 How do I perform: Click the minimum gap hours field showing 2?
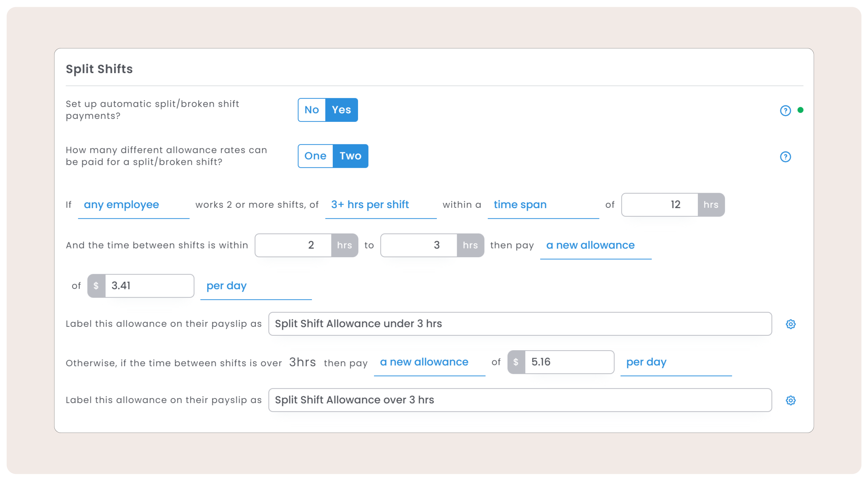[x=293, y=245]
